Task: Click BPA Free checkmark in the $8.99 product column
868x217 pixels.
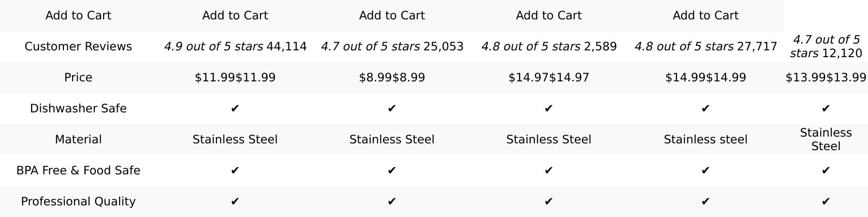Action: pyautogui.click(x=392, y=170)
